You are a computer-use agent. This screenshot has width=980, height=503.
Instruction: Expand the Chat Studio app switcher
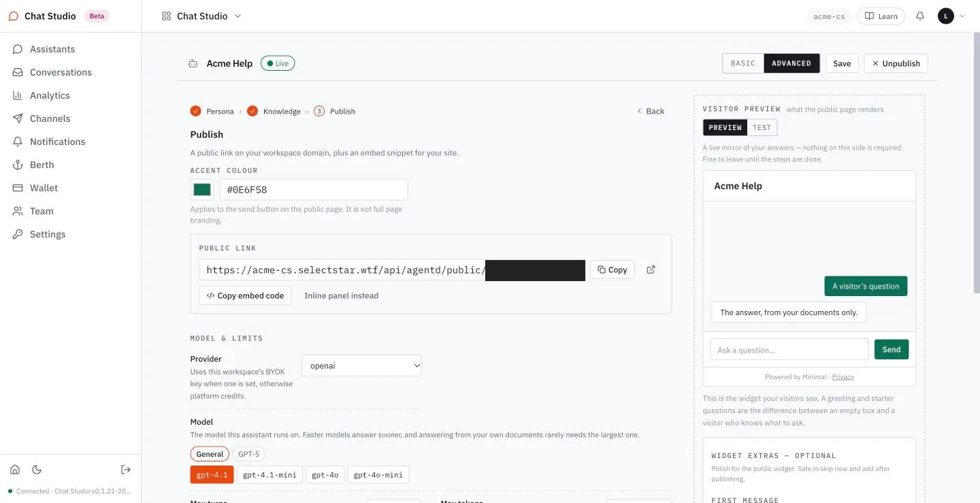click(x=202, y=16)
